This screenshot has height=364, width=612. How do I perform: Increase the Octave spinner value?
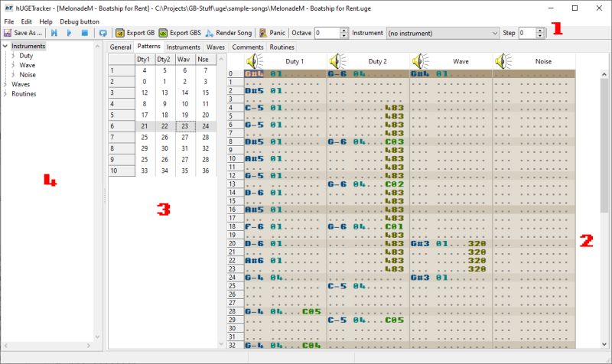pyautogui.click(x=343, y=31)
